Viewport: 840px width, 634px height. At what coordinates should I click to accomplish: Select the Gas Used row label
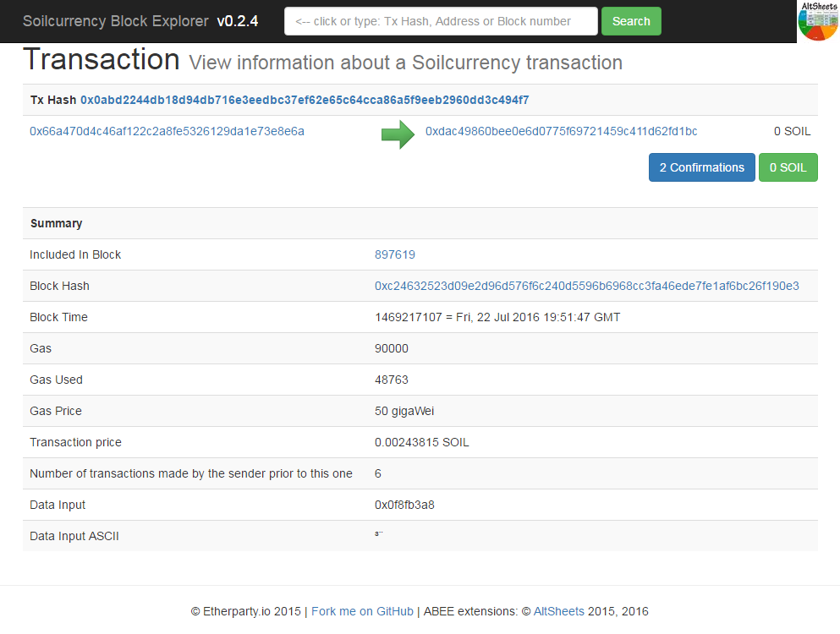coord(56,380)
